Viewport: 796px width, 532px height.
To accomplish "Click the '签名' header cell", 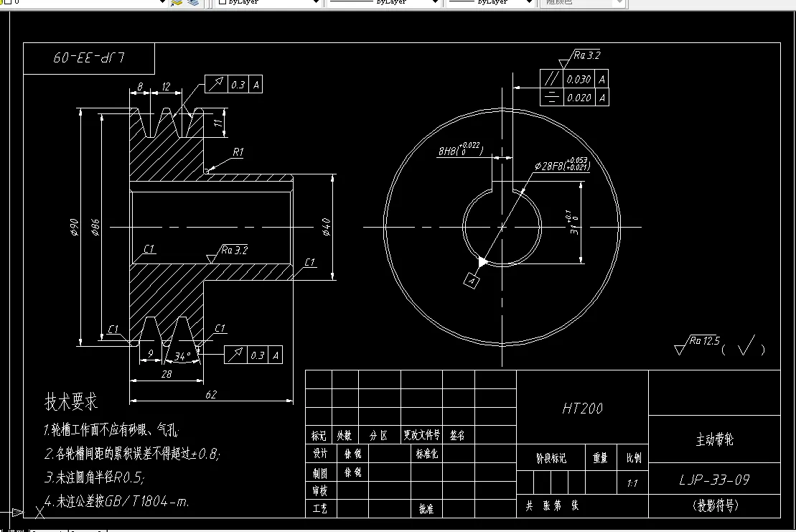I will 457,435.
